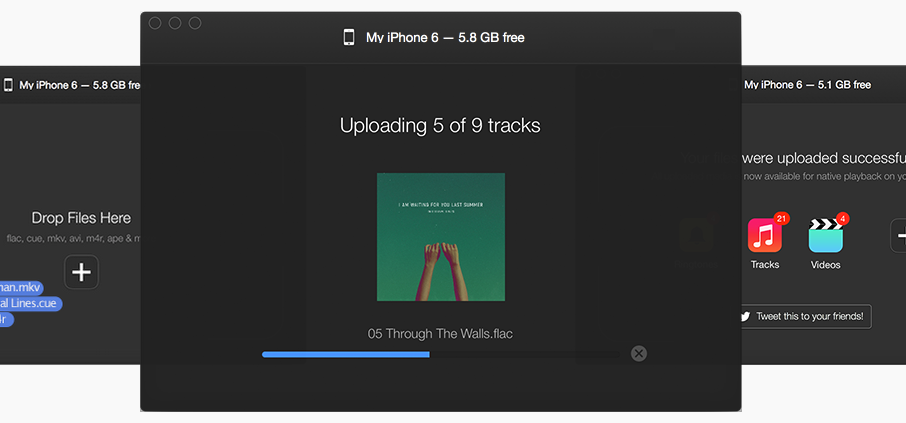The height and width of the screenshot is (423, 906).
Task: Click the red 21 badge on Tracks
Action: 782,218
